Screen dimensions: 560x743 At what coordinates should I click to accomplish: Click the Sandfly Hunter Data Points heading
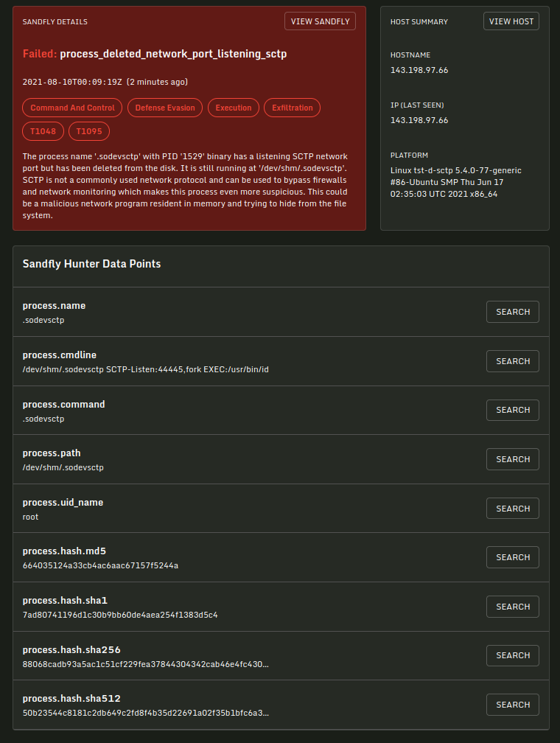91,264
